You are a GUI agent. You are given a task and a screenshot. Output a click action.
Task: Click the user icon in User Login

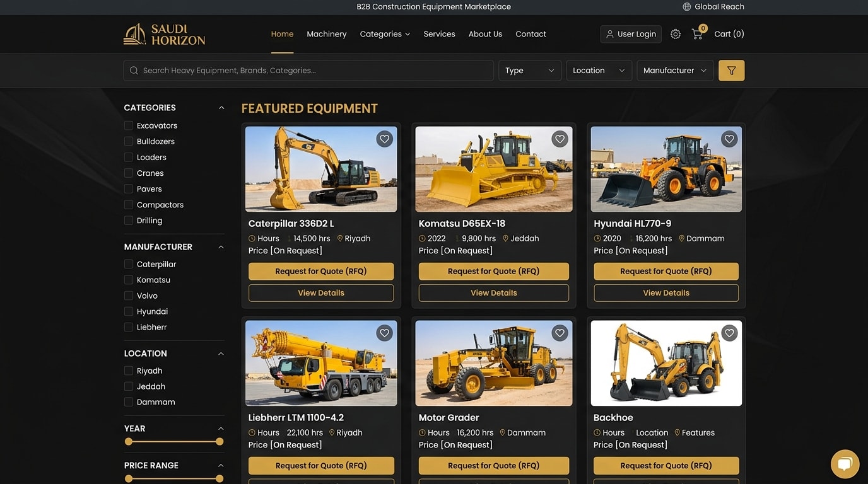pos(609,34)
